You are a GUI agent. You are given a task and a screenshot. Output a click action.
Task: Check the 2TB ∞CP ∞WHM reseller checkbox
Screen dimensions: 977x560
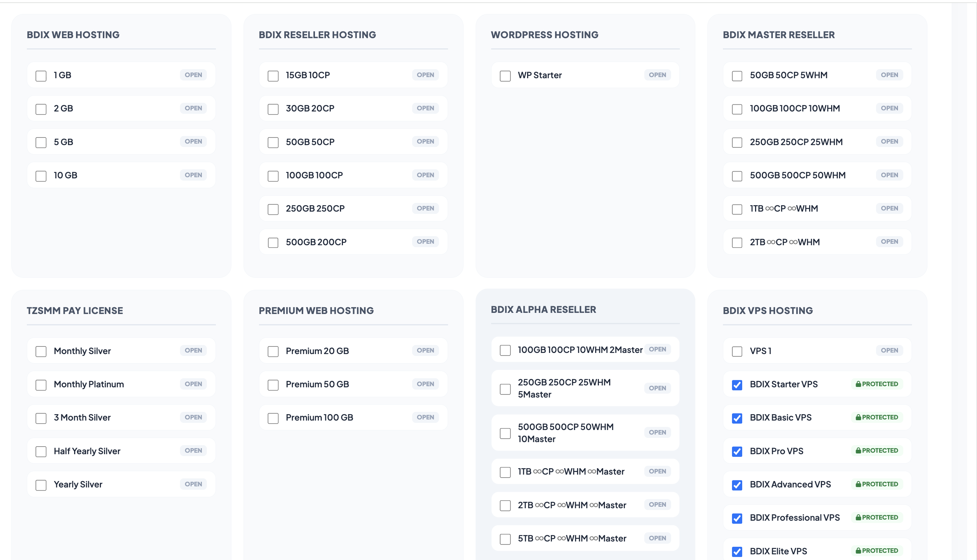737,243
